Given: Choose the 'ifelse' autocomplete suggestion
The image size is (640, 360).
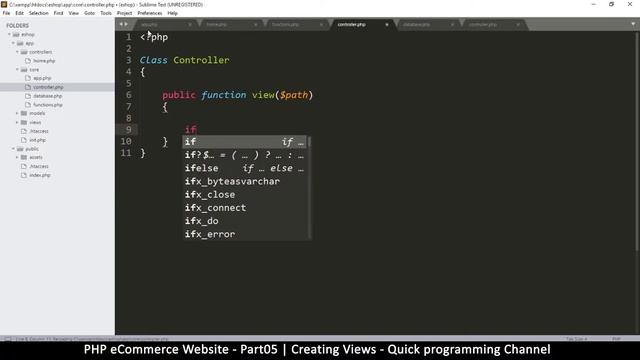Looking at the screenshot, I should [244, 168].
